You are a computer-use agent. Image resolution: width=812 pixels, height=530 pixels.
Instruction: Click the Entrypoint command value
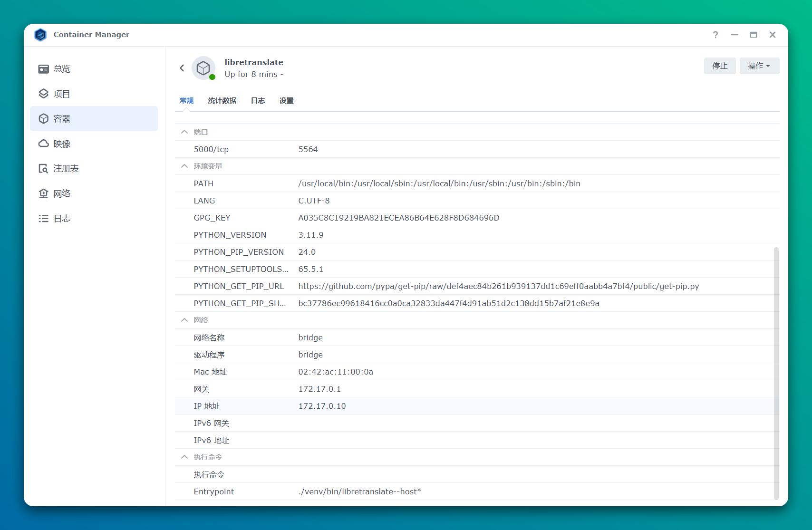point(360,491)
